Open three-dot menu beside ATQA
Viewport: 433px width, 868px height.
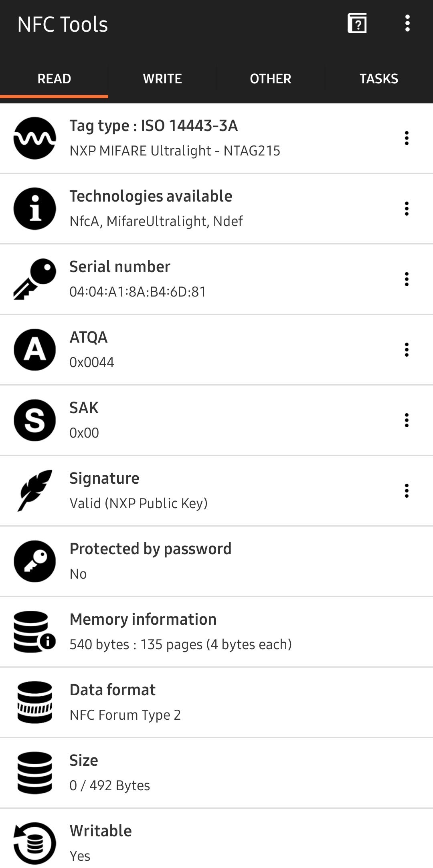[407, 350]
